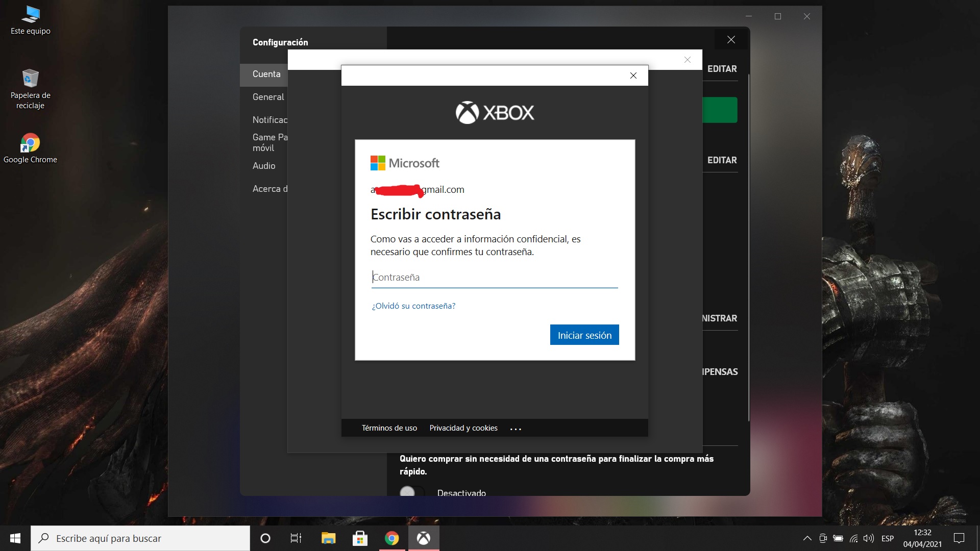This screenshot has width=980, height=551.
Task: Click the Meet Now tray icon
Action: (x=823, y=538)
